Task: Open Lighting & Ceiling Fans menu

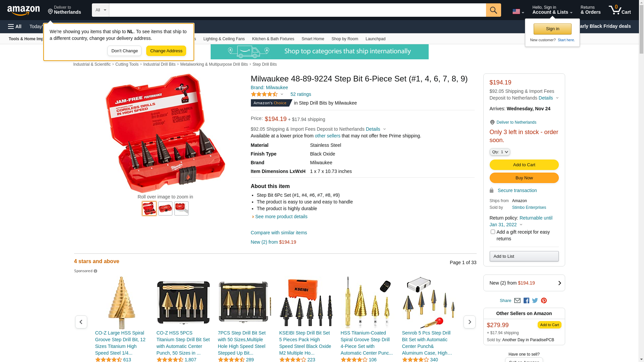Action: [224, 39]
